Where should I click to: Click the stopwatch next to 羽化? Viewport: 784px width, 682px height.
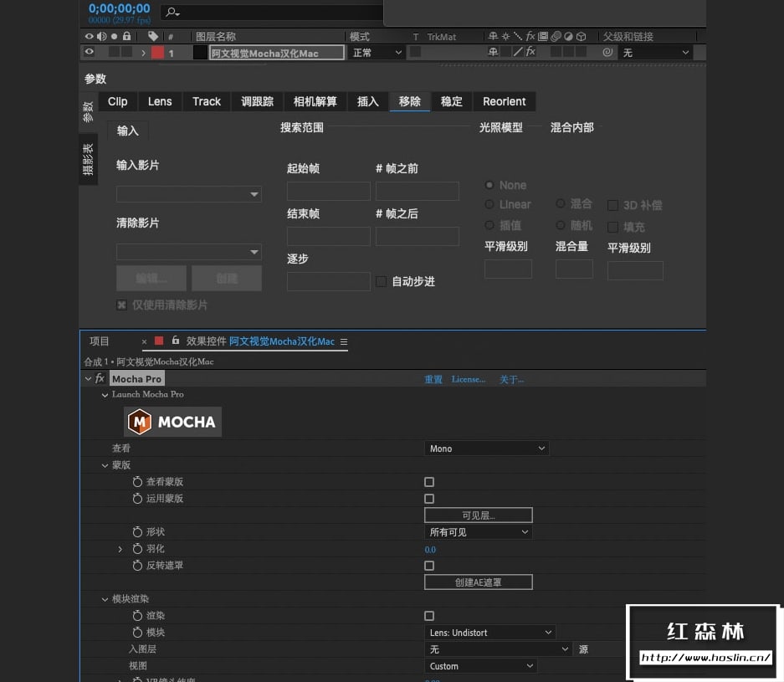pyautogui.click(x=137, y=548)
